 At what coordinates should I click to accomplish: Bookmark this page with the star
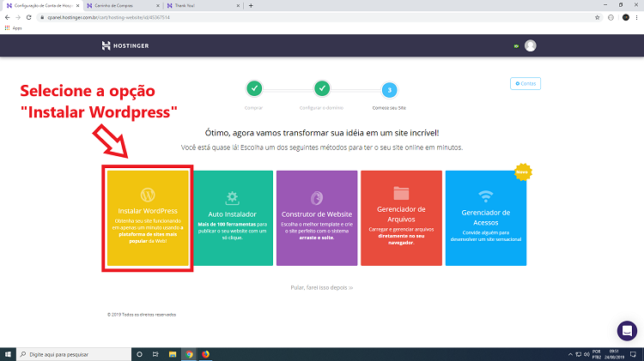(597, 17)
